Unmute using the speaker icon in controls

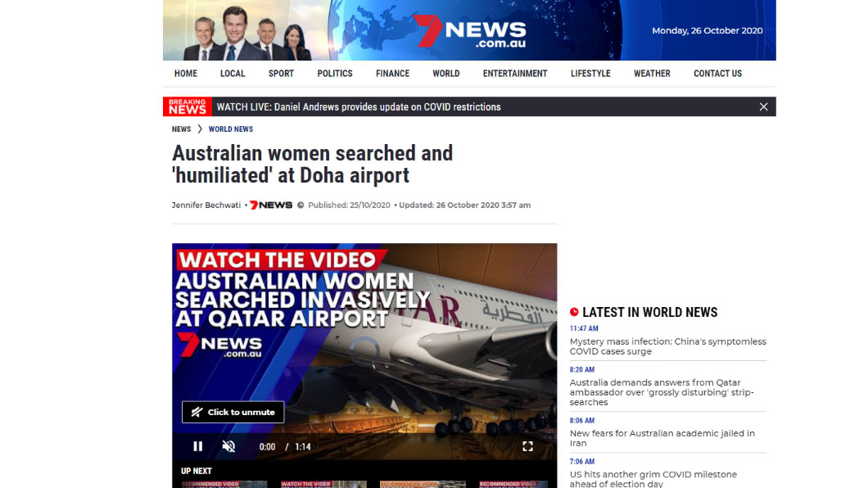pyautogui.click(x=228, y=446)
